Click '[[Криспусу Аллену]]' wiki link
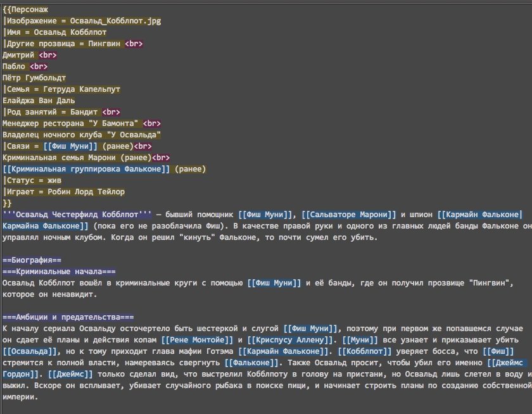 [x=290, y=340]
